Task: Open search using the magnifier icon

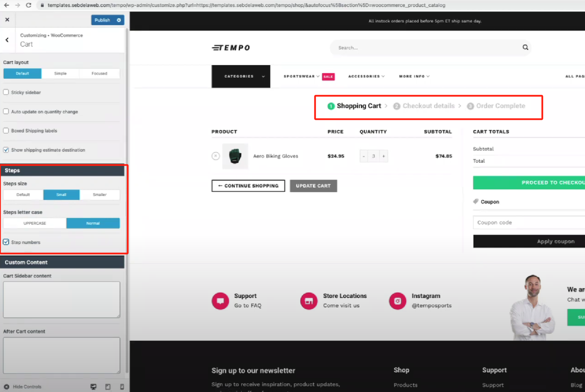Action: pyautogui.click(x=525, y=47)
